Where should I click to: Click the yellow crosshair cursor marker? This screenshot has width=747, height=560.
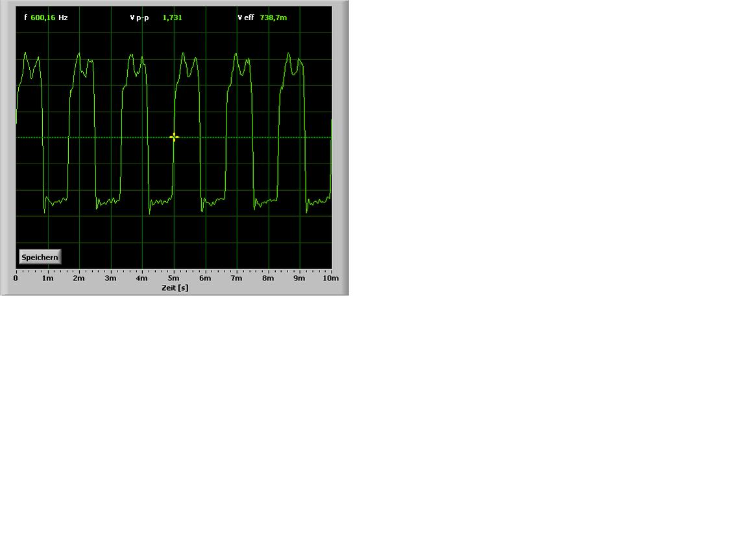tap(174, 137)
